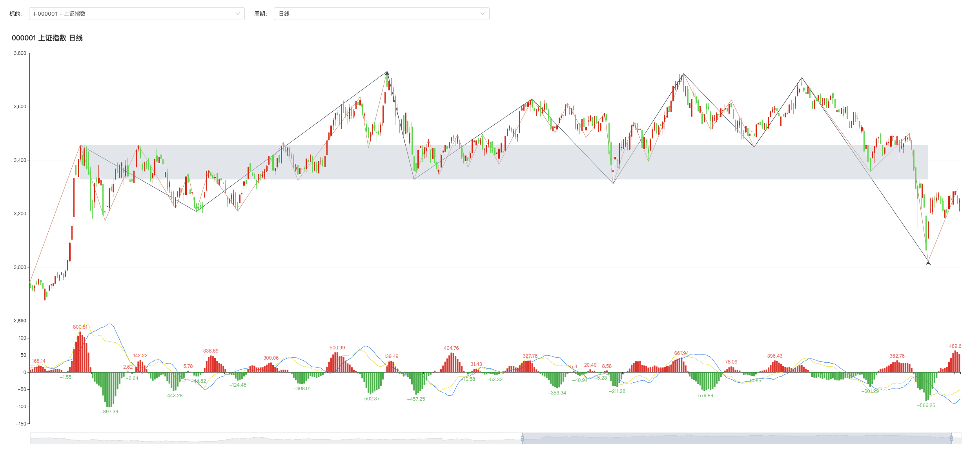Click the chevron arrow in 标的 selector
The image size is (980, 449).
237,14
